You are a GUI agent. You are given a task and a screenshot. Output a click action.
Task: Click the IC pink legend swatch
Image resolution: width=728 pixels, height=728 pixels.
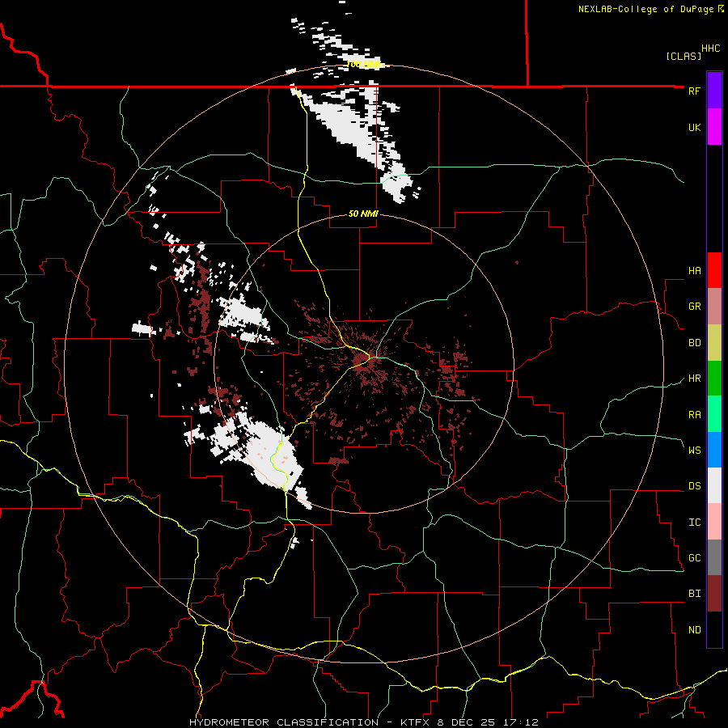714,522
